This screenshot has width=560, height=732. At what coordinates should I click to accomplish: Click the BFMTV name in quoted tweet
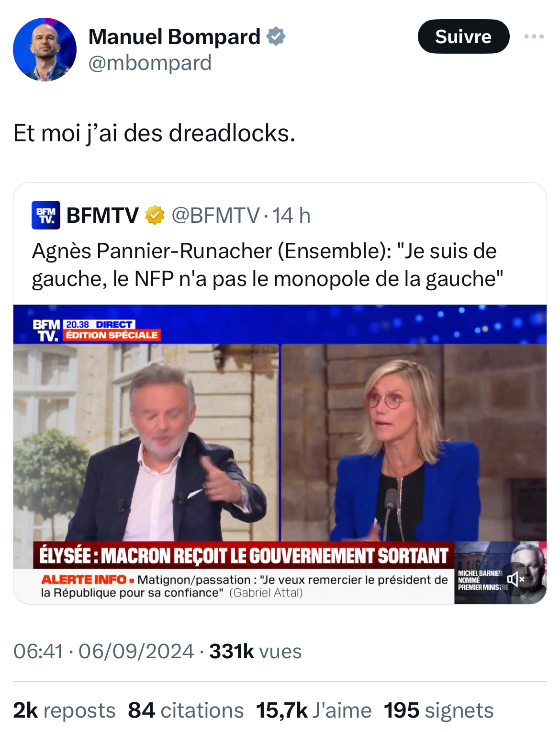102,215
